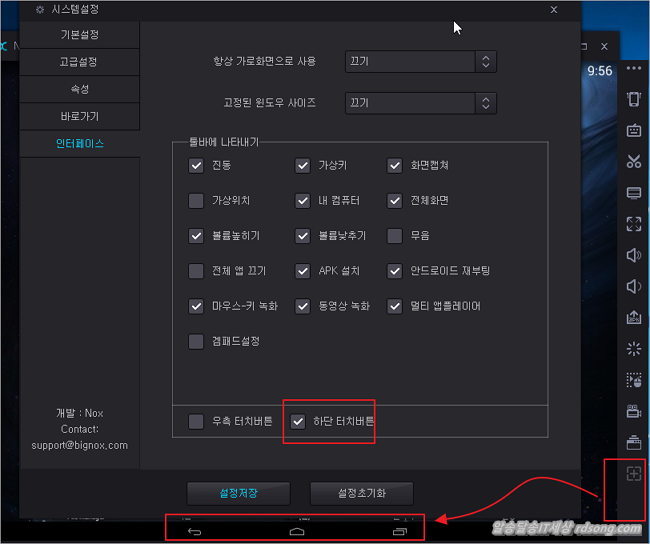
Task: Enable the 전체 앱 끄기 checkbox
Action: (196, 271)
